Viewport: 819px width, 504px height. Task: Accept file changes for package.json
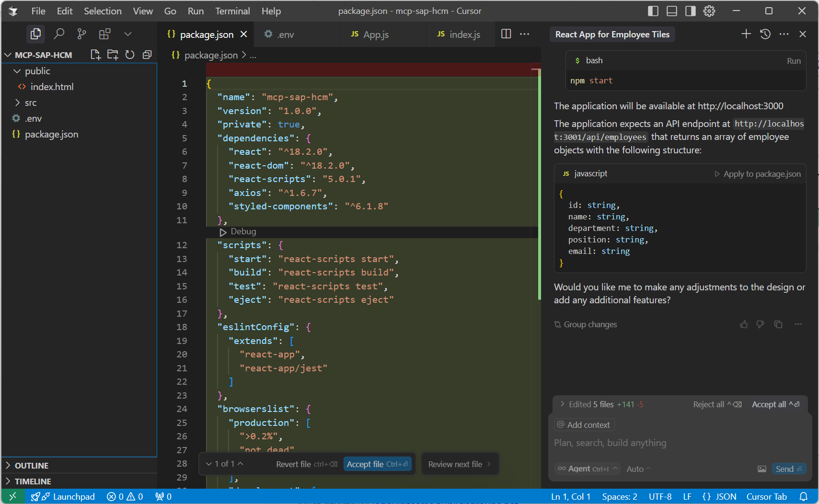coord(377,464)
